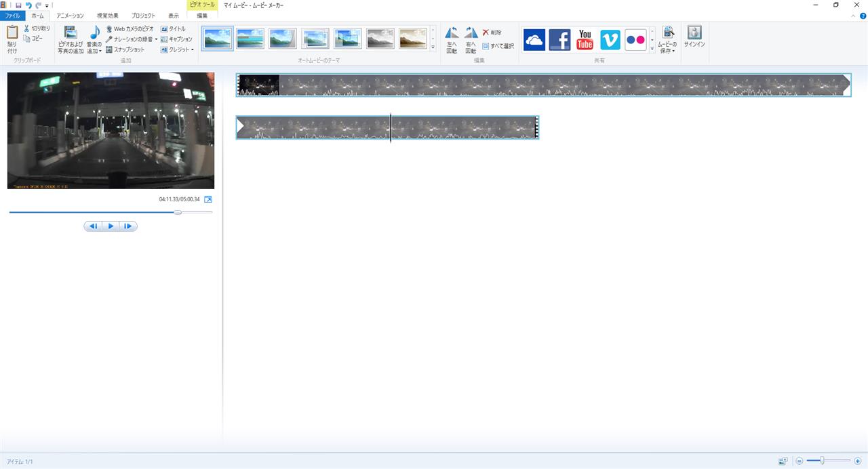
Task: Start Webcam video (Web カメラのビデオ)
Action: (130, 29)
